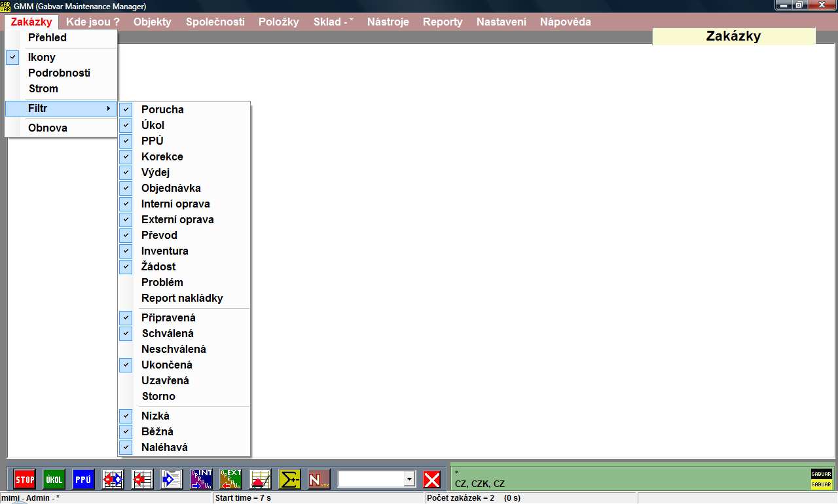Select Přehled in the Zakázky menu
The height and width of the screenshot is (504, 838).
tap(61, 37)
